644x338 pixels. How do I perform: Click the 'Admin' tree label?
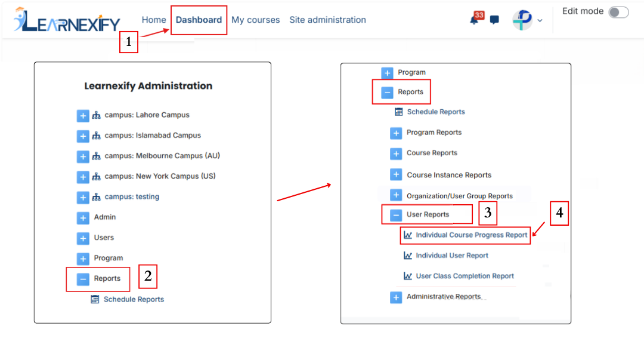pyautogui.click(x=105, y=217)
